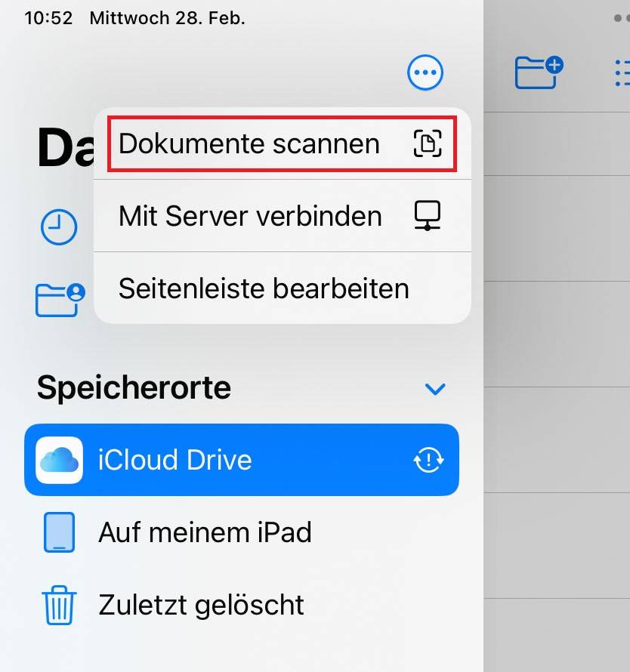This screenshot has width=630, height=672.
Task: Tap the multitasking dots at top
Action: coord(622,18)
